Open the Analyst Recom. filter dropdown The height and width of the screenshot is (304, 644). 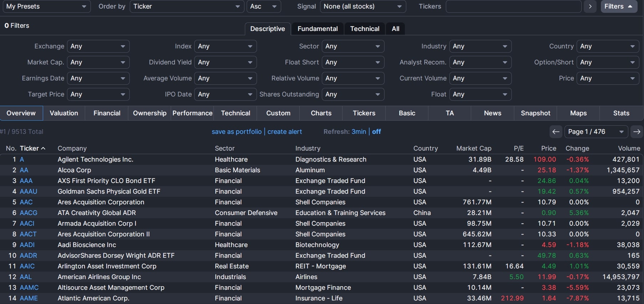pyautogui.click(x=480, y=62)
